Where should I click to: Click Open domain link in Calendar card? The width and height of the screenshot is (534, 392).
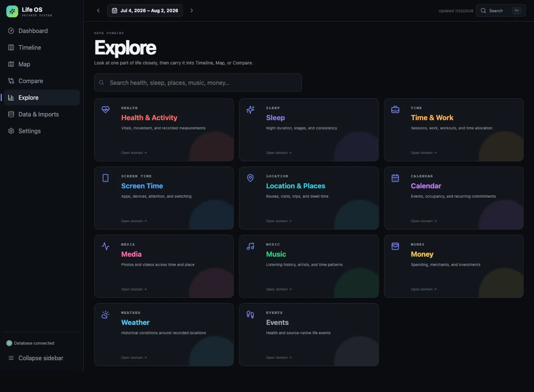tap(424, 221)
